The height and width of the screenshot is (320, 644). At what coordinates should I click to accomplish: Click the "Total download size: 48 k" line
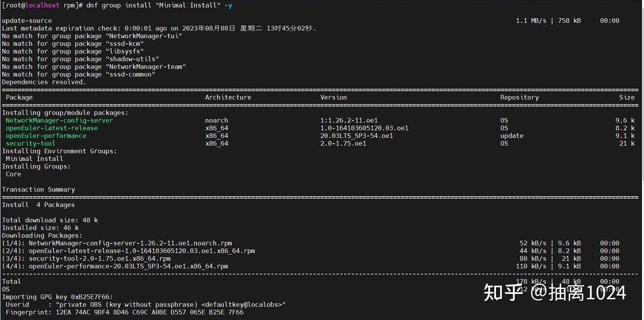tap(50, 220)
